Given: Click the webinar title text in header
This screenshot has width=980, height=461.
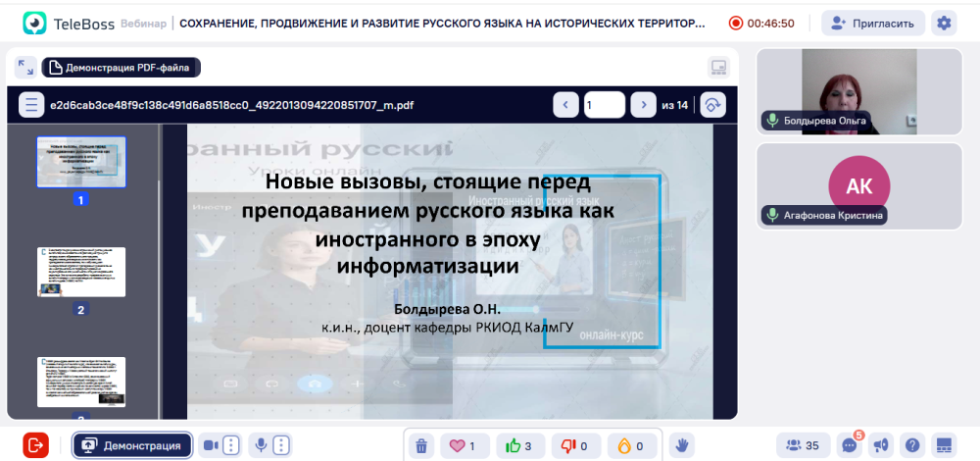Looking at the screenshot, I should click(443, 24).
